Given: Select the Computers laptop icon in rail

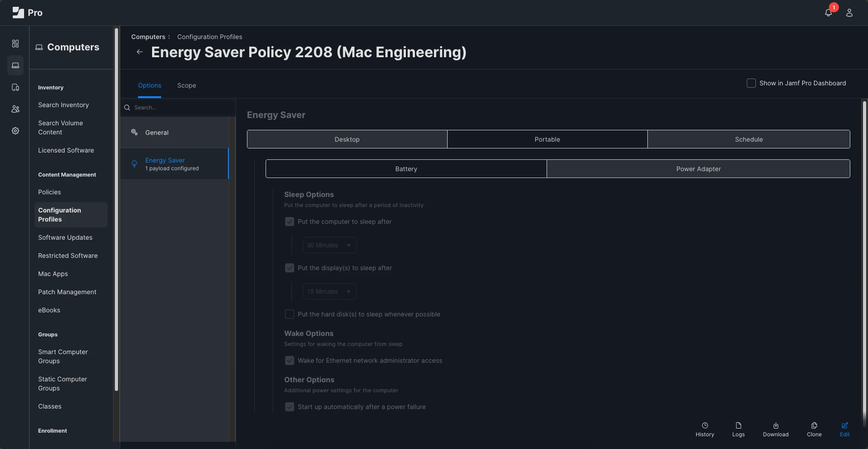Looking at the screenshot, I should click(x=15, y=65).
